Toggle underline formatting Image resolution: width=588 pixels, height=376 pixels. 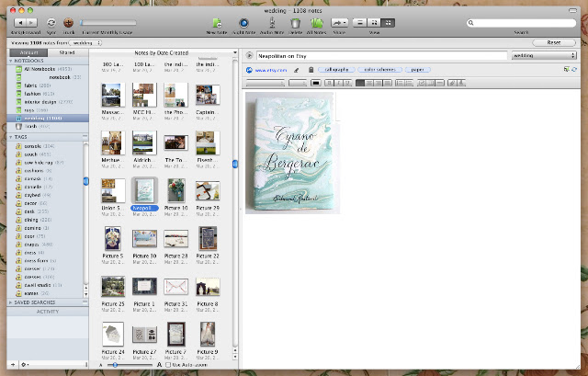pyautogui.click(x=347, y=83)
